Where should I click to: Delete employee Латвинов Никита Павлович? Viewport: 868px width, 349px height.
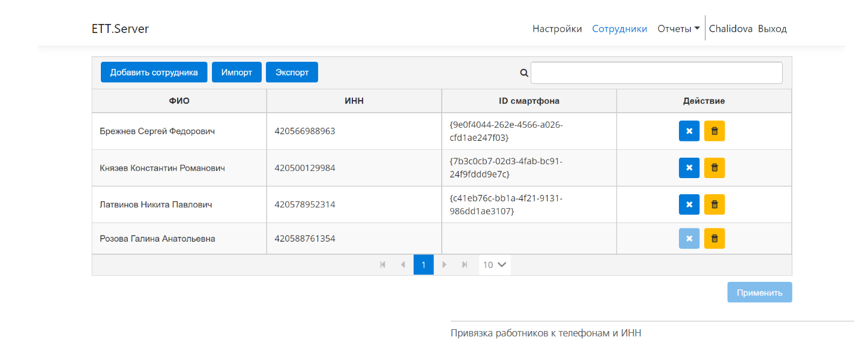point(714,204)
